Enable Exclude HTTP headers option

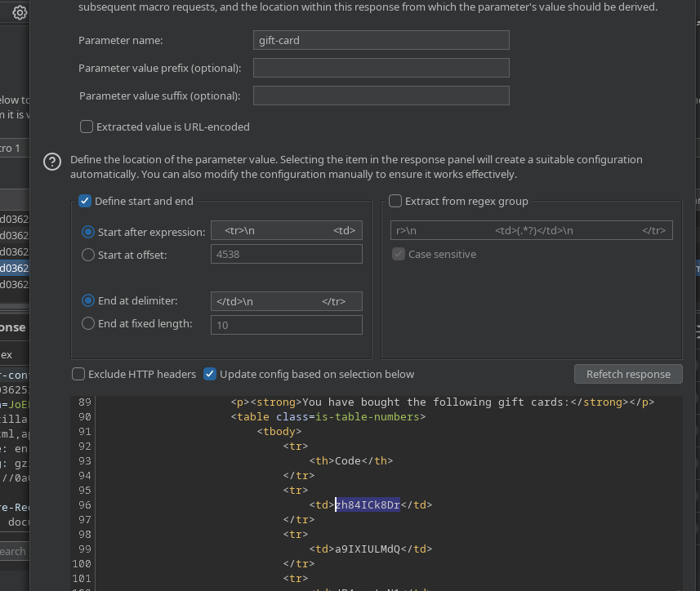click(78, 374)
